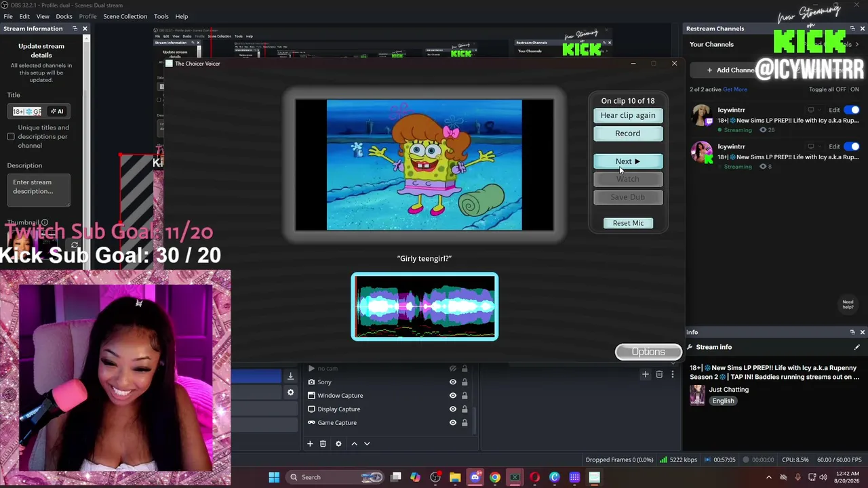
Task: Click the stream title input field
Action: tap(27, 111)
